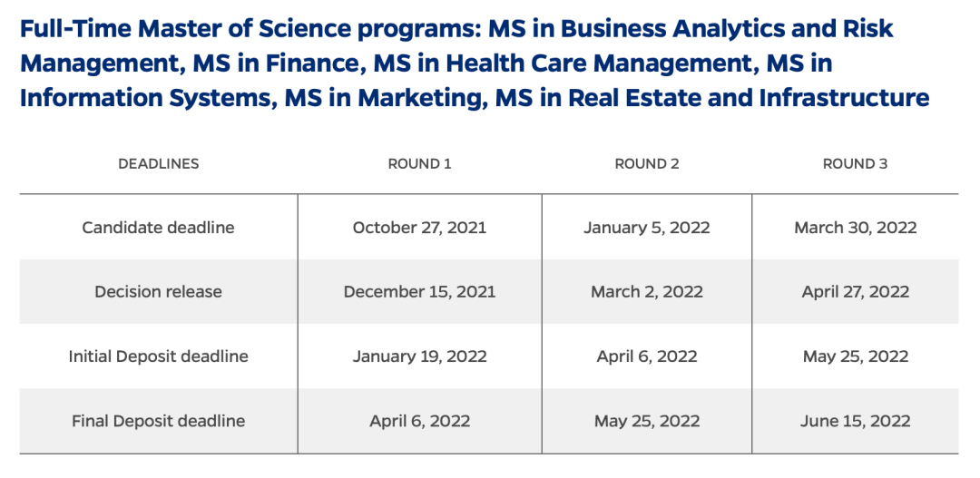Click May 25, 2022 in Round 3 column
The image size is (980, 478).
coord(855,356)
